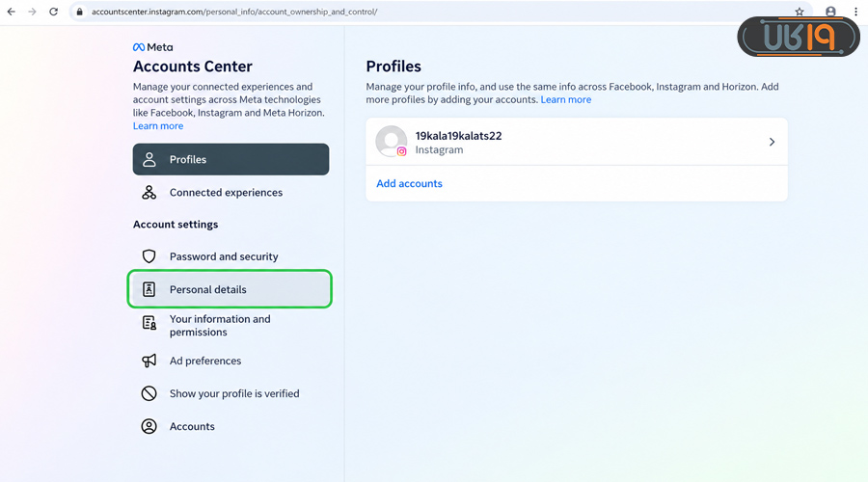Open Learn more link under Accounts Center

tap(158, 126)
